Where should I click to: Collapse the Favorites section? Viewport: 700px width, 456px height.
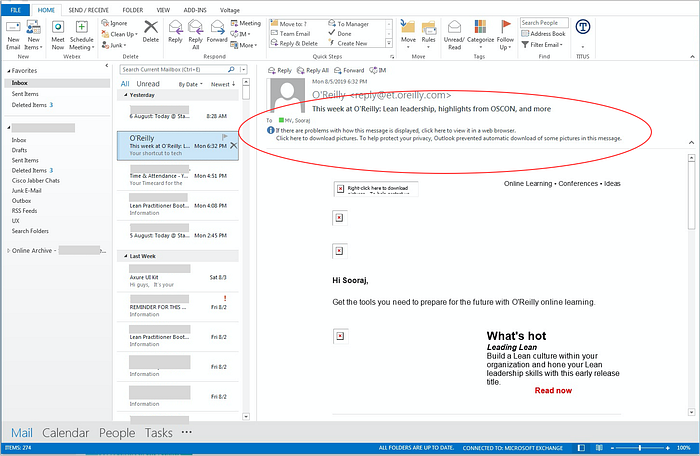[8, 71]
